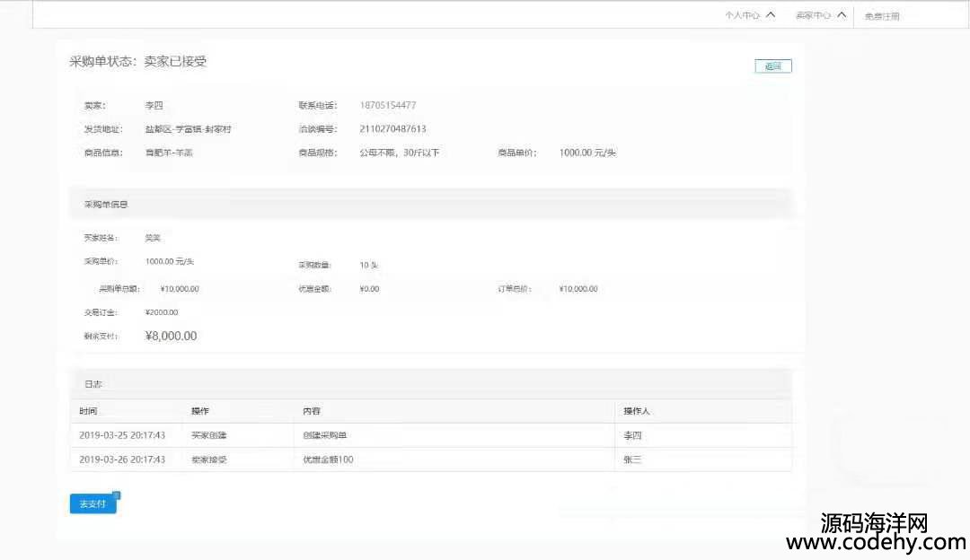Click the 操作 column header
970x560 pixels.
199,411
